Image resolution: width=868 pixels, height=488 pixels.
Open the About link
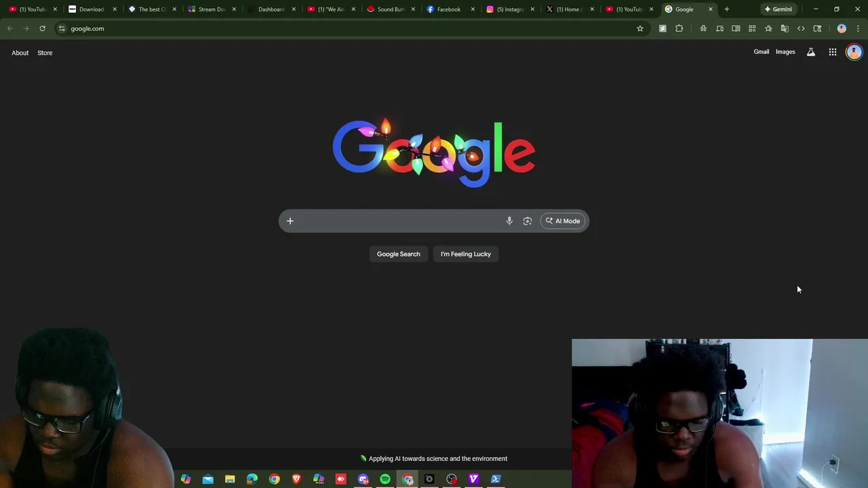click(20, 53)
